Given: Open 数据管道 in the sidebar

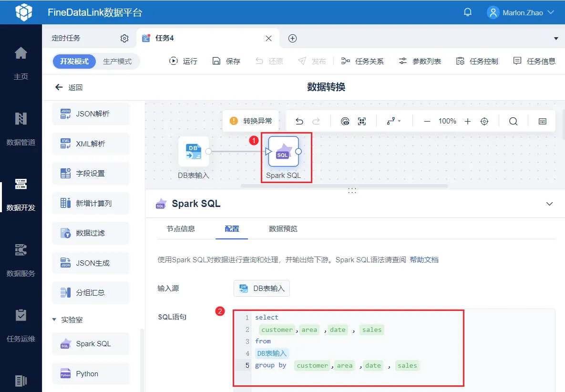Looking at the screenshot, I should (21, 129).
